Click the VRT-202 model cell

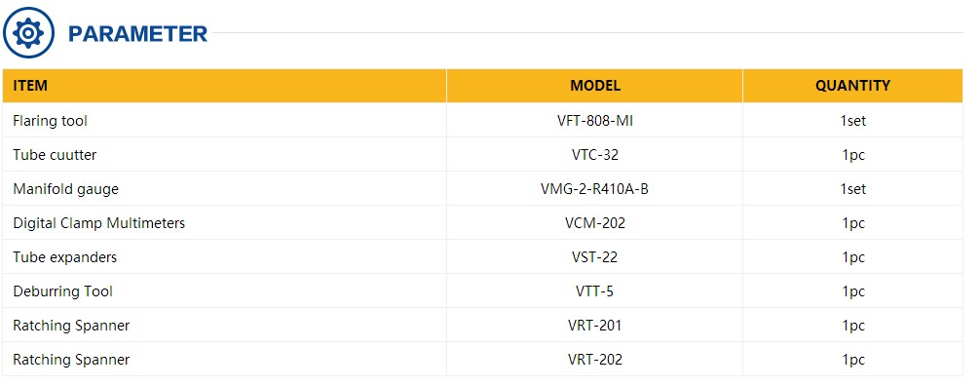point(595,360)
